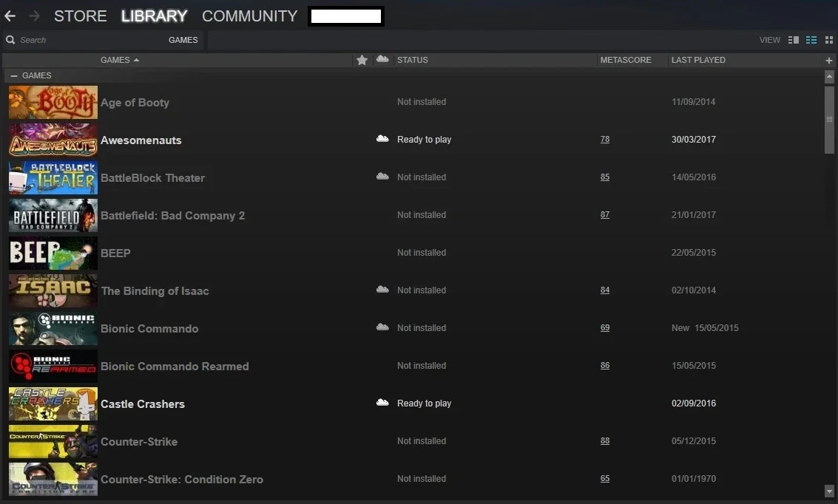
Task: Click the vertical scrollbar thumb
Action: (829, 120)
